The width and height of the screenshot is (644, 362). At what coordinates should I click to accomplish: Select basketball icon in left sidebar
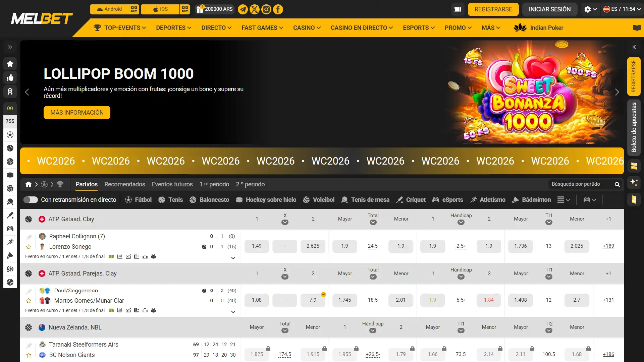10,162
